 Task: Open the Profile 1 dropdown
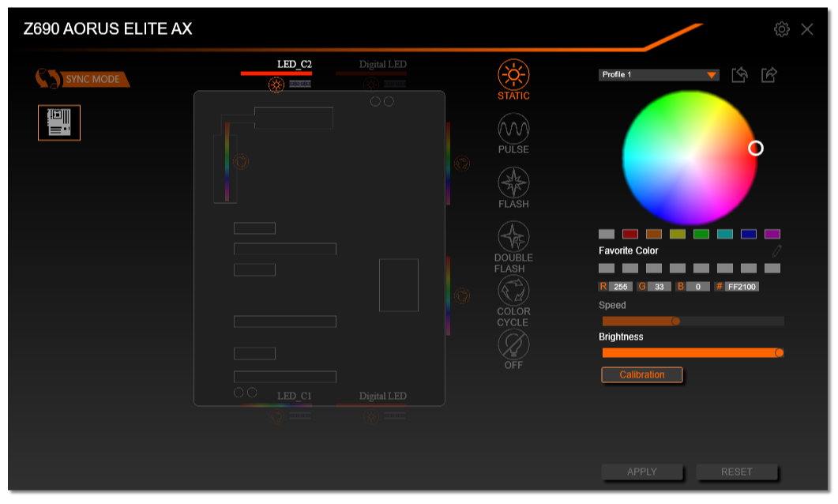[x=659, y=75]
